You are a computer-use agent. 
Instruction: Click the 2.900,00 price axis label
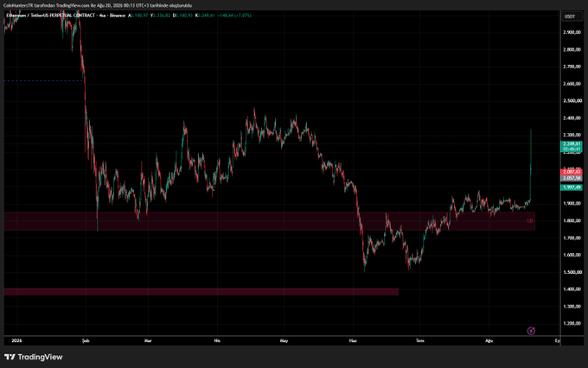point(572,32)
